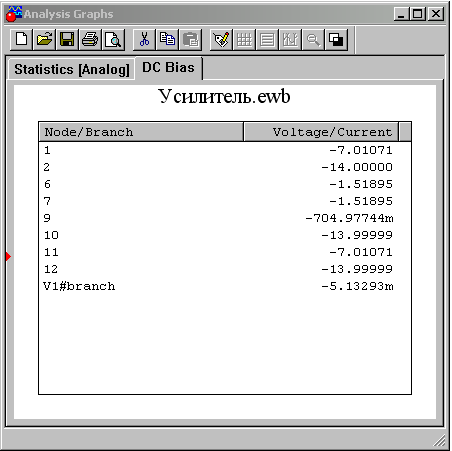Screen dimensions: 452x451
Task: Click the Node/Branch column header
Action: (x=141, y=132)
